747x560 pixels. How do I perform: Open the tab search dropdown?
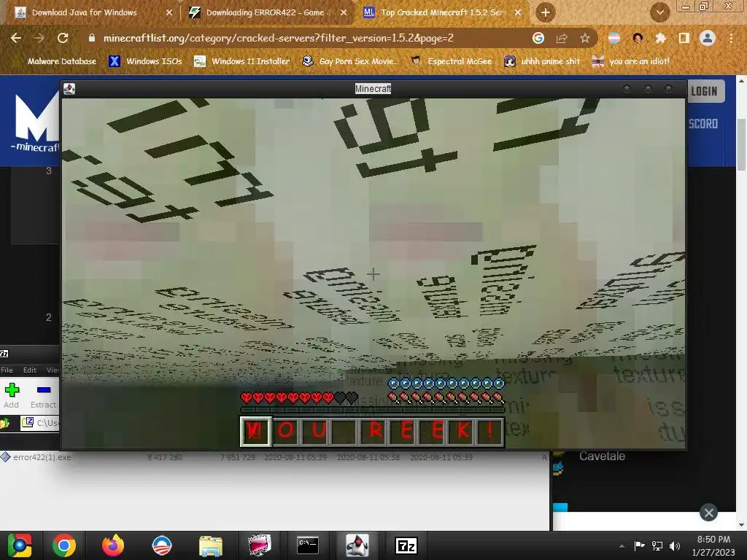pos(659,13)
